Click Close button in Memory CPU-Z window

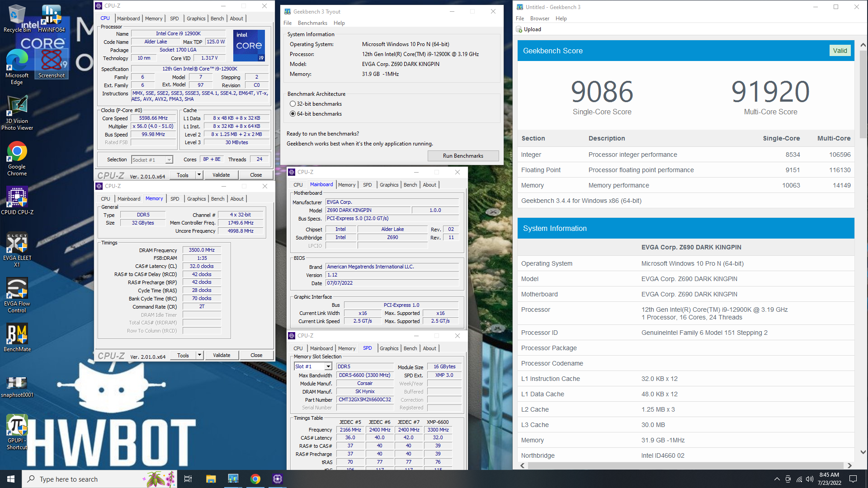click(x=256, y=355)
